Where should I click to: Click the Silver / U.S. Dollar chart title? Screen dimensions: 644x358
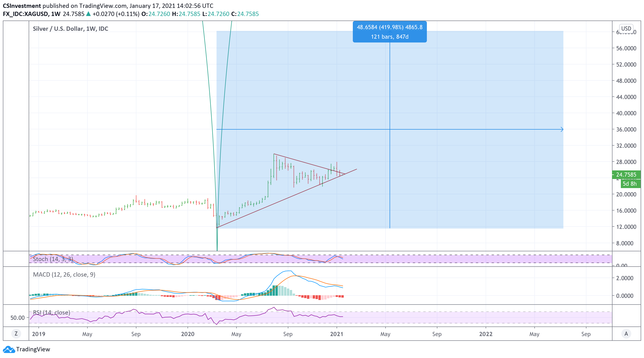(70, 29)
